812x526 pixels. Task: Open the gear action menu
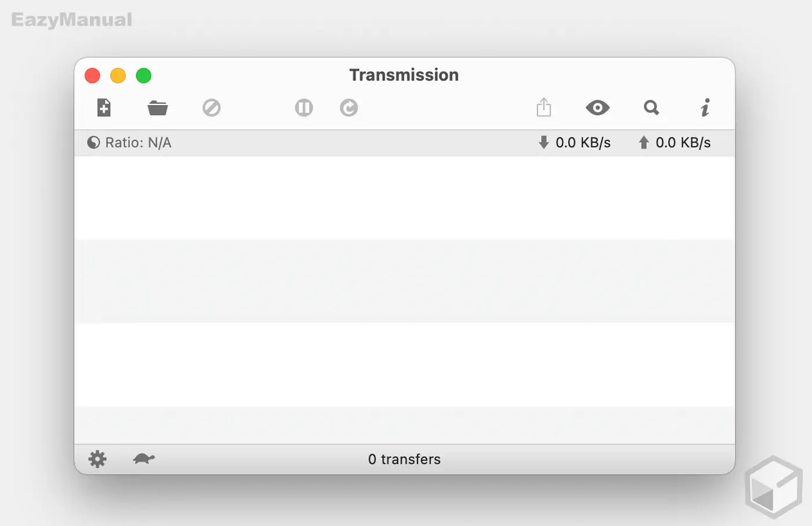[97, 459]
